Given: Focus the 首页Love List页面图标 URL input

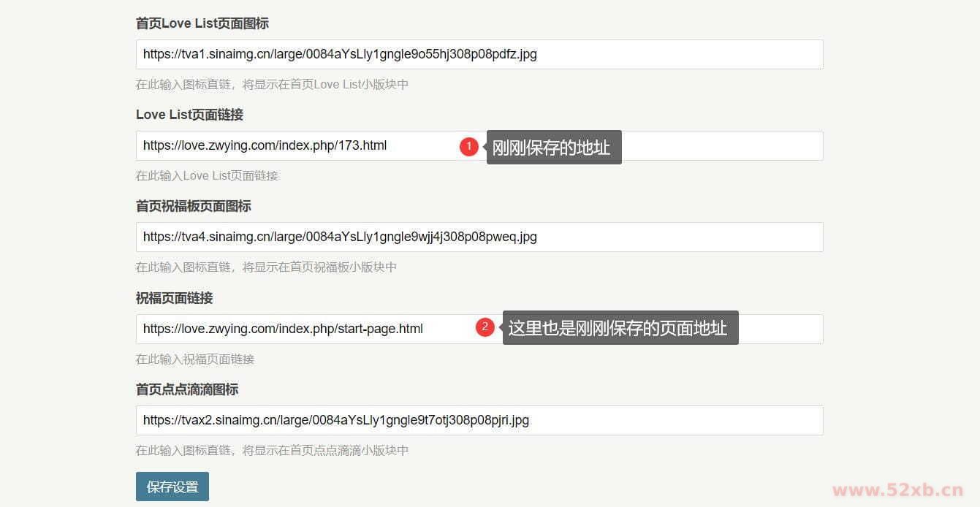Looking at the screenshot, I should (479, 54).
